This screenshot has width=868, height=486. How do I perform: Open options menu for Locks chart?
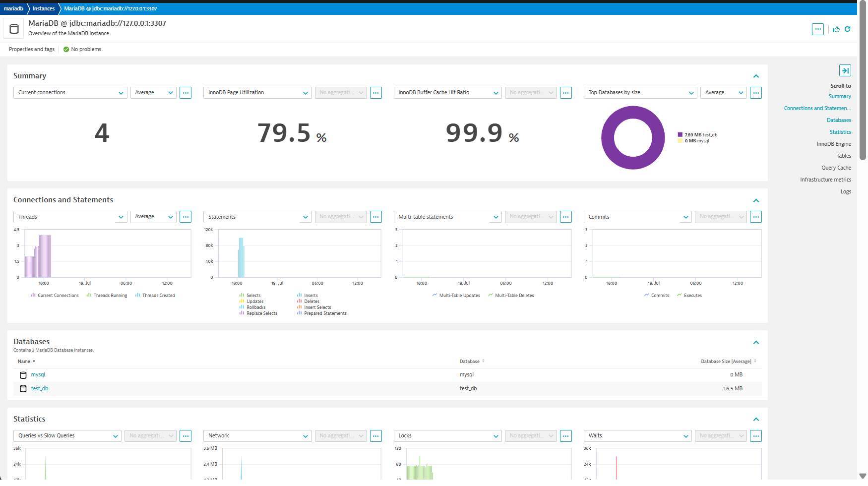click(566, 436)
